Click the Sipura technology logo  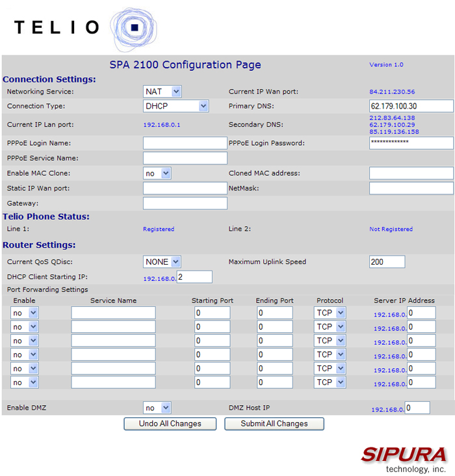(404, 459)
